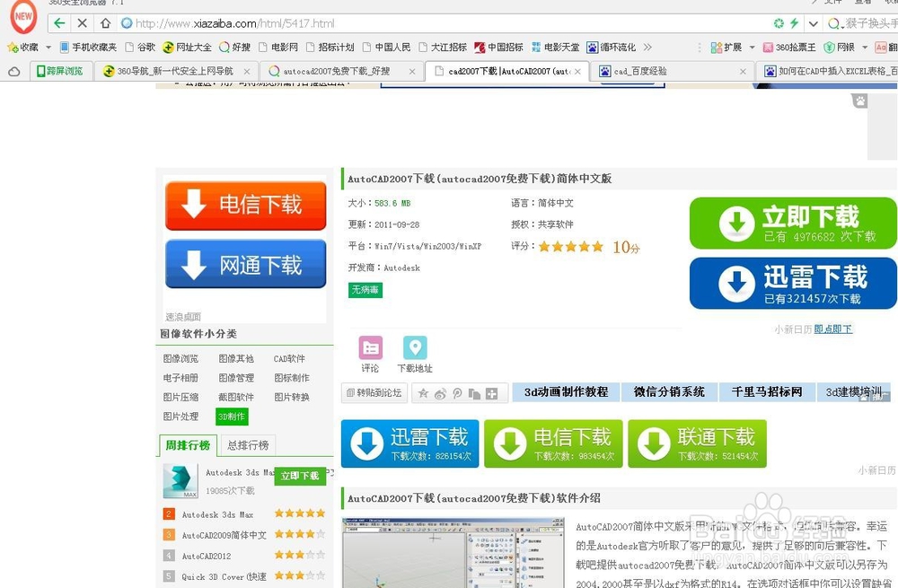This screenshot has height=588, width=898.
Task: Stop loading with the X button
Action: point(82,23)
